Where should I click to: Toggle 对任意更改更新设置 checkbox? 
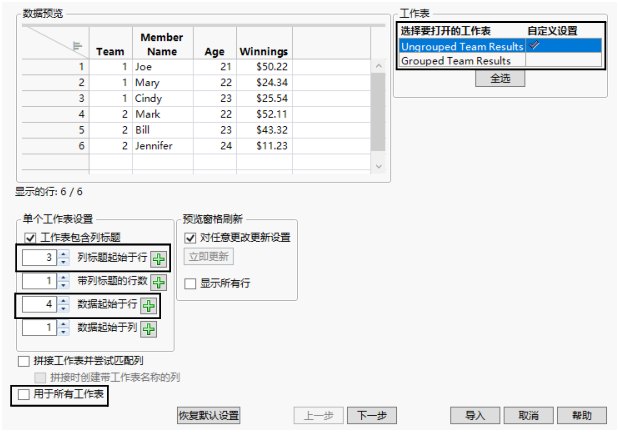(190, 238)
